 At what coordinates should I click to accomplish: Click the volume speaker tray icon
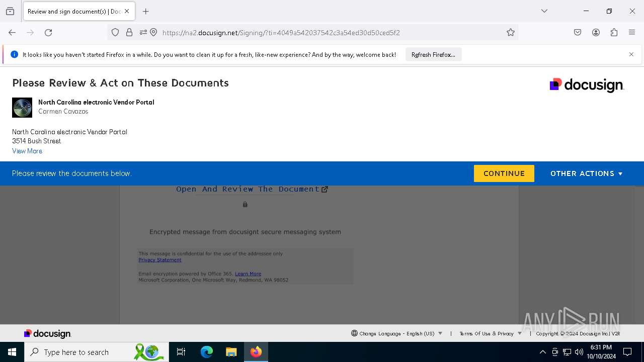click(579, 352)
